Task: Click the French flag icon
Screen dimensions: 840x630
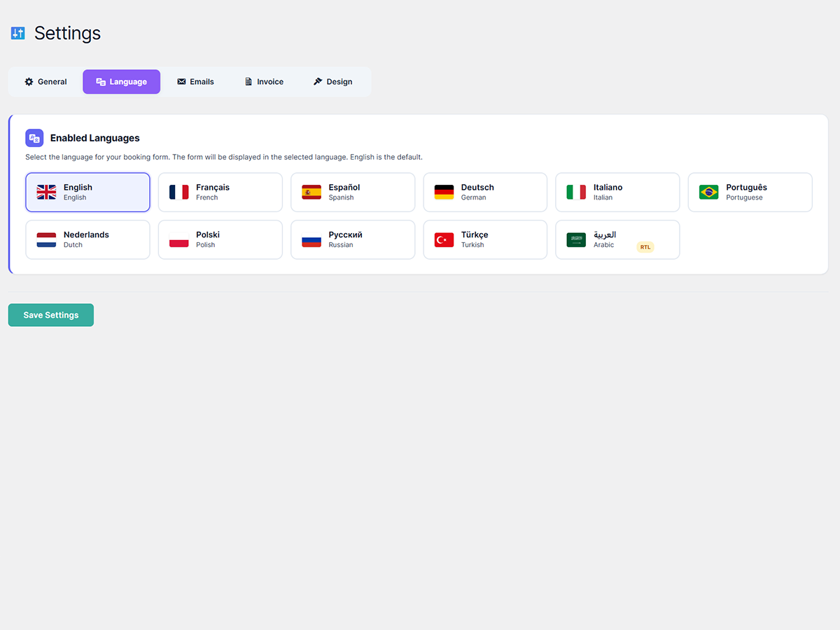Action: click(179, 192)
